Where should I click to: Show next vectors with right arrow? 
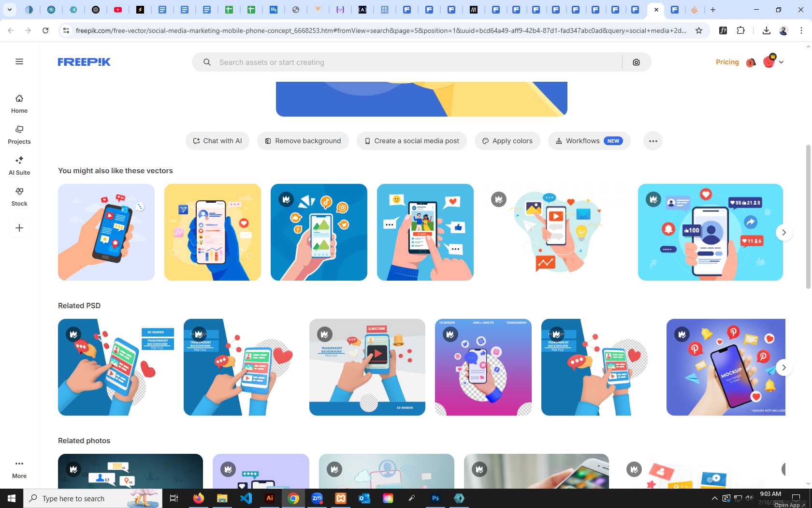(x=784, y=232)
